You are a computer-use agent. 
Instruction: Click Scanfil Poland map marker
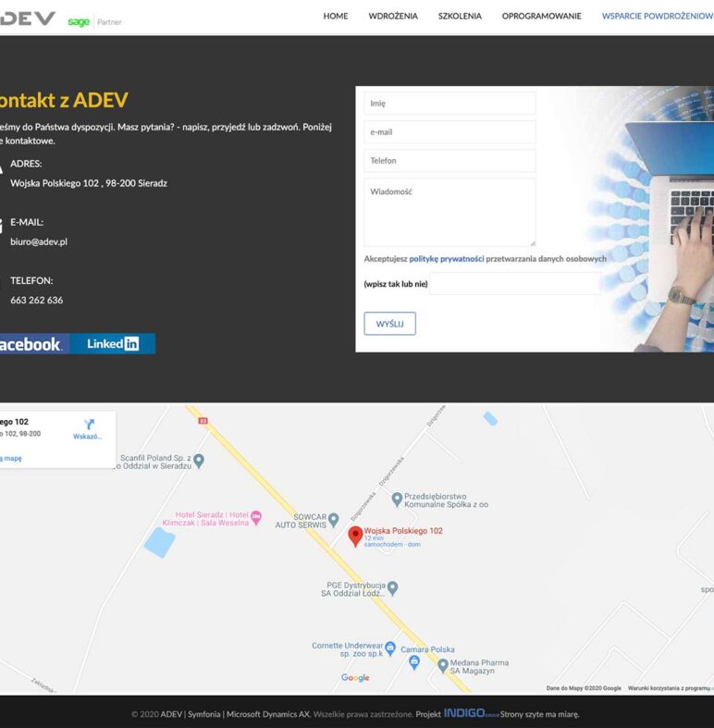point(199,461)
